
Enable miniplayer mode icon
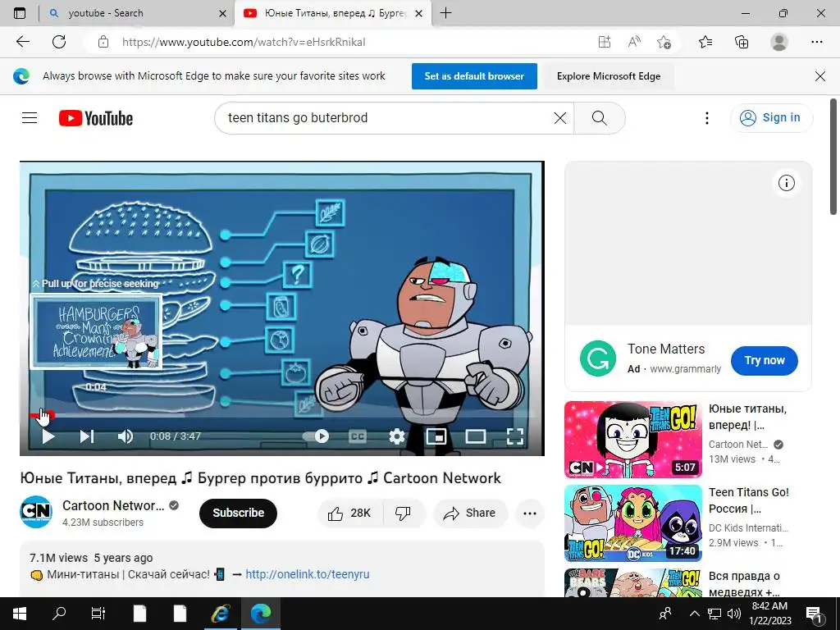coord(436,436)
